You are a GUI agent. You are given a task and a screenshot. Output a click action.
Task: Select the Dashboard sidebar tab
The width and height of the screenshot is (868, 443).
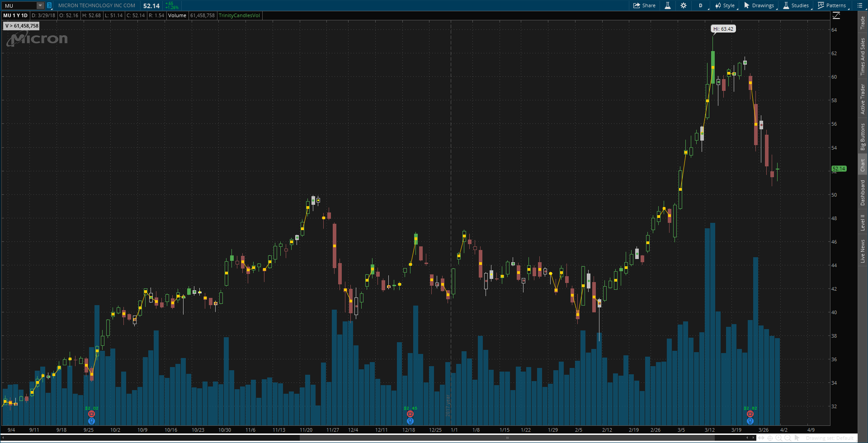863,193
